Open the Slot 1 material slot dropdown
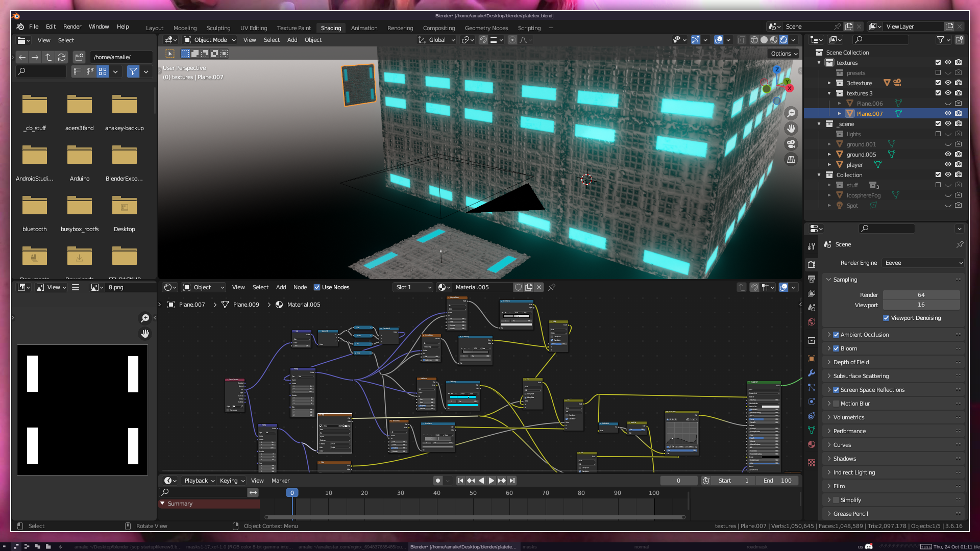The width and height of the screenshot is (980, 551). click(413, 287)
